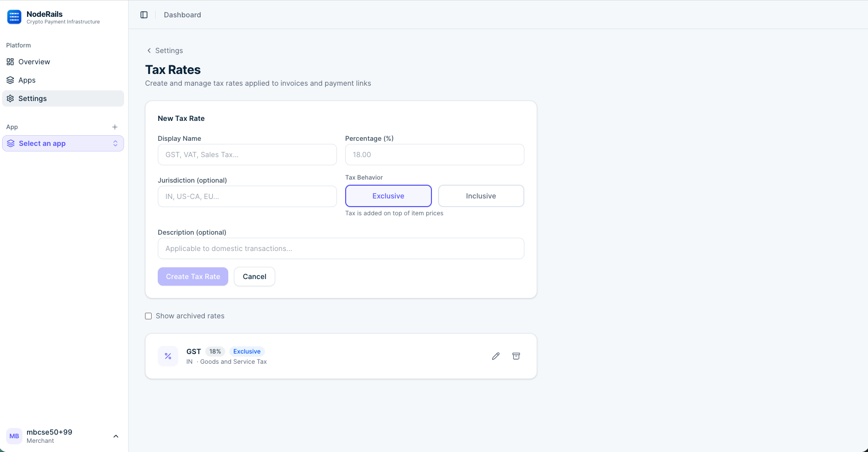Click the NodeRails logo icon
Viewport: 868px width, 452px height.
click(x=14, y=17)
